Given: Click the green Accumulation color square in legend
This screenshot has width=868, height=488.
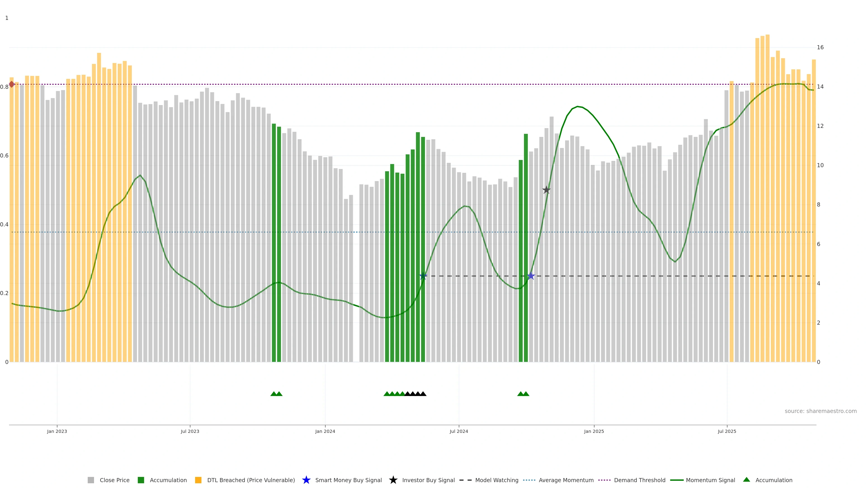Looking at the screenshot, I should tap(141, 480).
